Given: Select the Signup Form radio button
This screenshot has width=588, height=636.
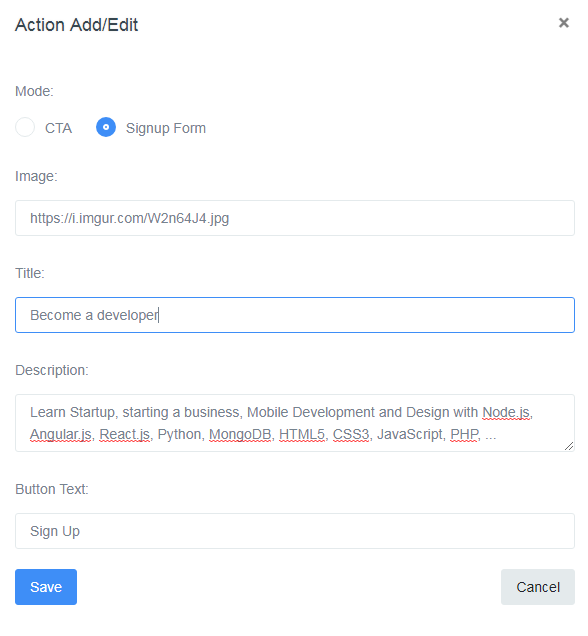Looking at the screenshot, I should pos(106,127).
